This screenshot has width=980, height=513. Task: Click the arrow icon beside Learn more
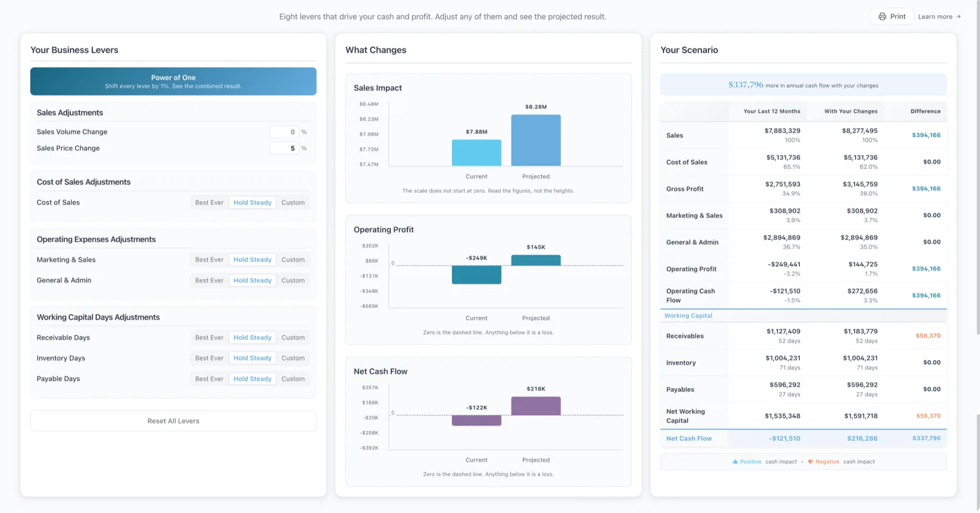(958, 17)
